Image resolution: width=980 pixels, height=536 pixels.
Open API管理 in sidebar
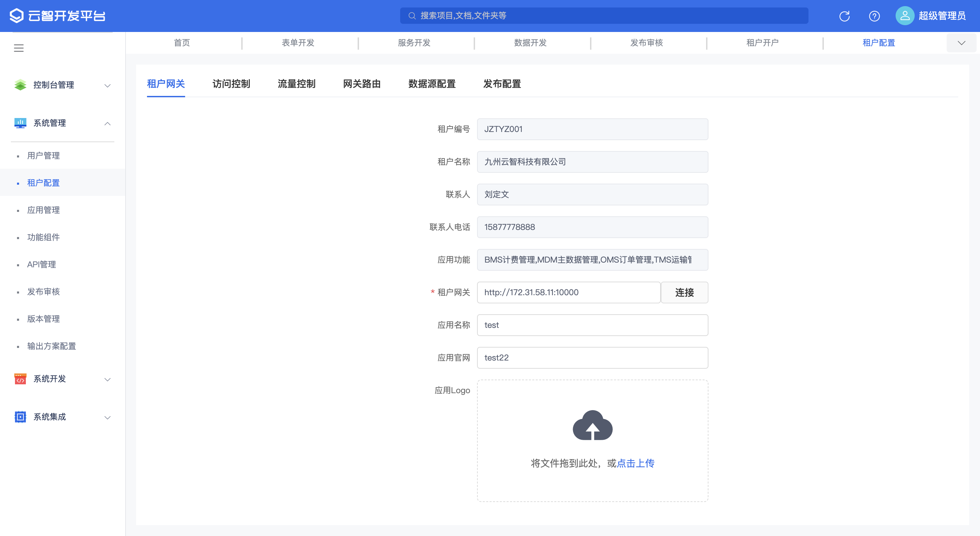pos(62,265)
